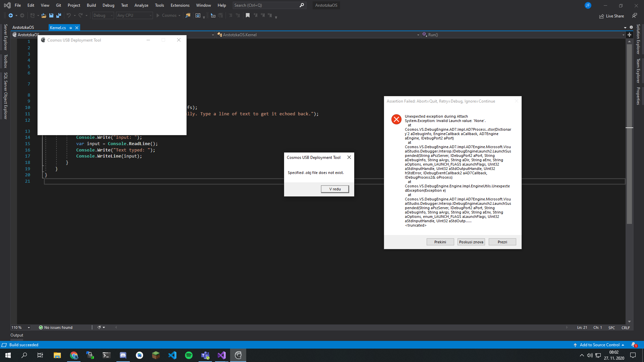Select Save All in the toolbar
The width and height of the screenshot is (644, 362).
(58, 15)
